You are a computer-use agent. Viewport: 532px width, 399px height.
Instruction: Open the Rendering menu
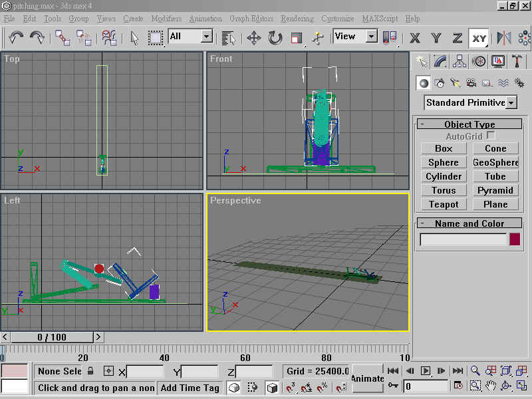click(297, 19)
